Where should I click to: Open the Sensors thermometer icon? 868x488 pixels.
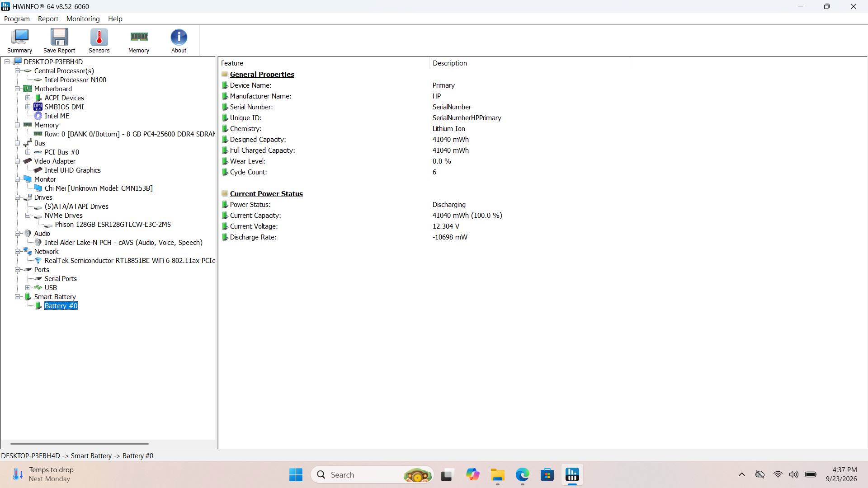click(x=99, y=41)
